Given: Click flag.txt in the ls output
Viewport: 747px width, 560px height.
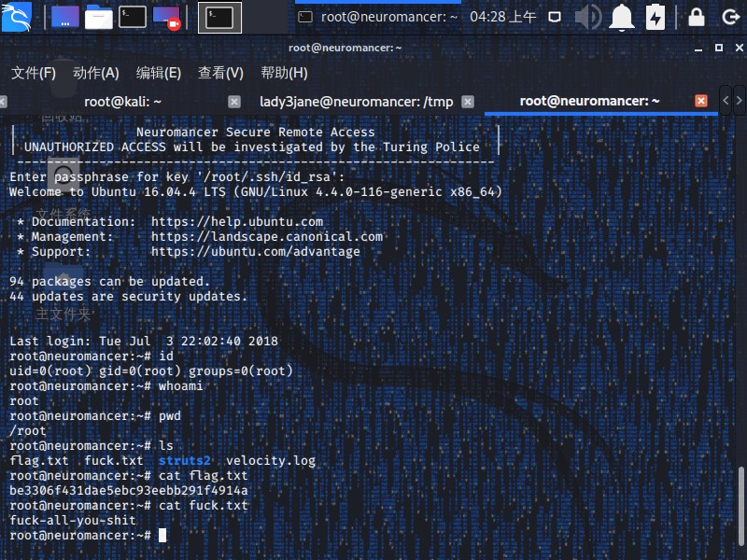Looking at the screenshot, I should 39,460.
